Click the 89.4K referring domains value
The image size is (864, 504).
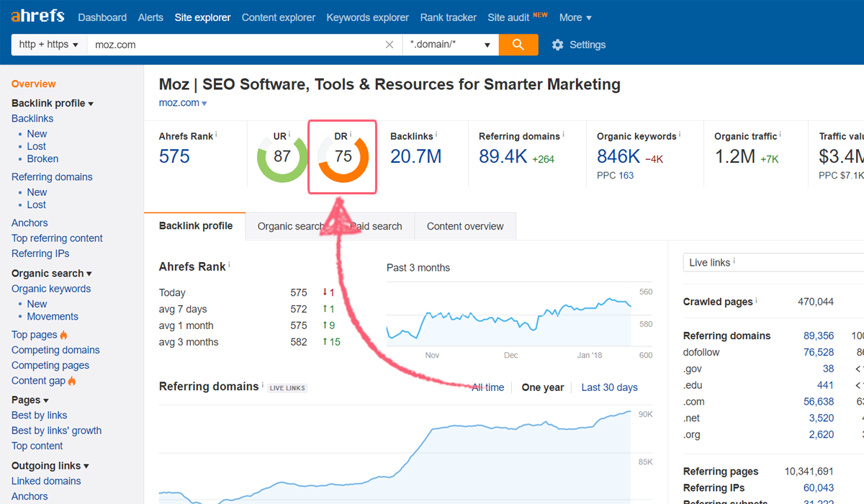[x=503, y=156]
